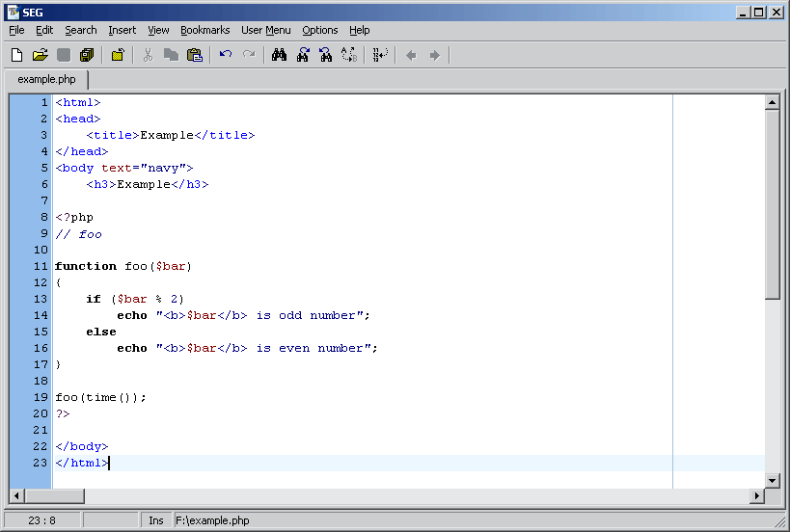
Task: Click the Forward navigation arrow
Action: 435,55
